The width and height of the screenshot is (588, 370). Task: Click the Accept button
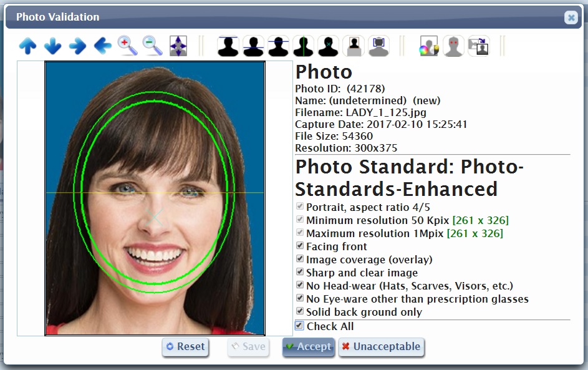click(x=309, y=347)
